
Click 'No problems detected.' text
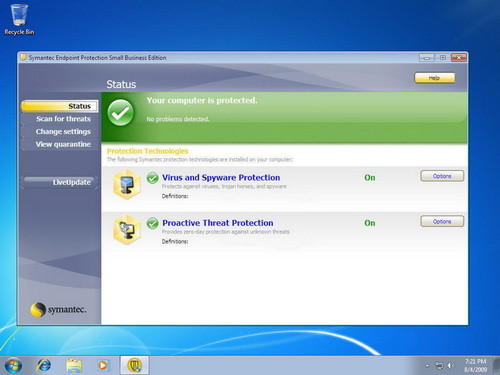pyautogui.click(x=178, y=119)
